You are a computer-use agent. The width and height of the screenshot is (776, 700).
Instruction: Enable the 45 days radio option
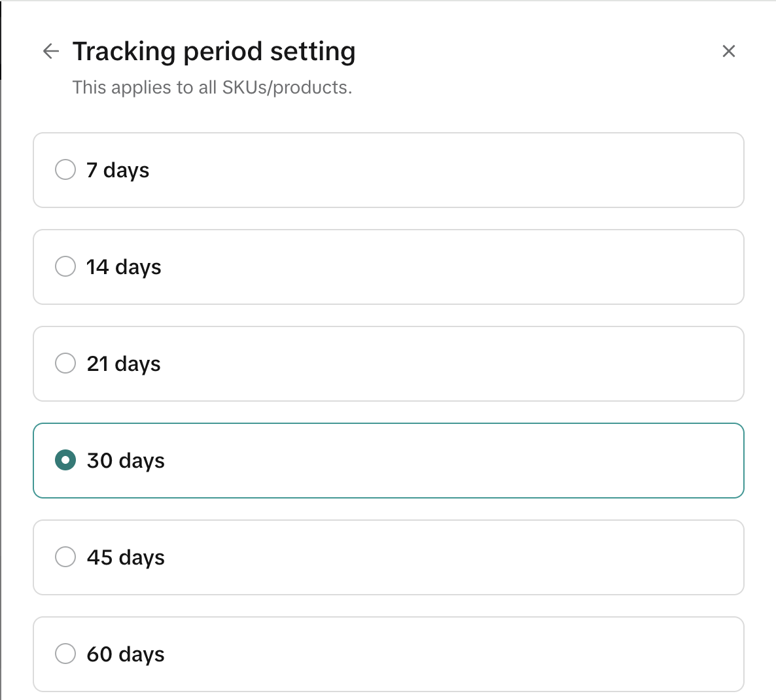pos(65,557)
